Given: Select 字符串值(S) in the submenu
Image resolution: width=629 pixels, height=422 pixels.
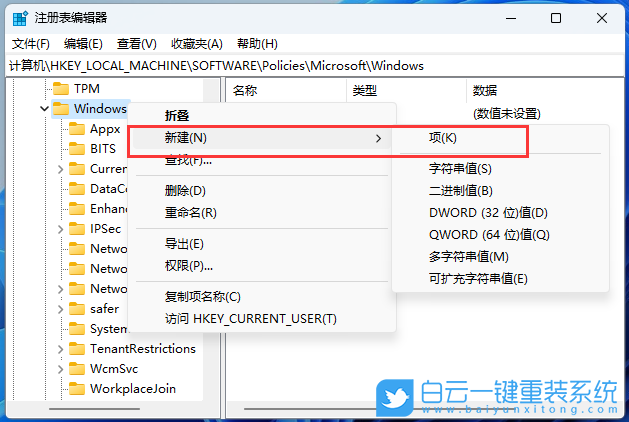Looking at the screenshot, I should tap(500, 168).
